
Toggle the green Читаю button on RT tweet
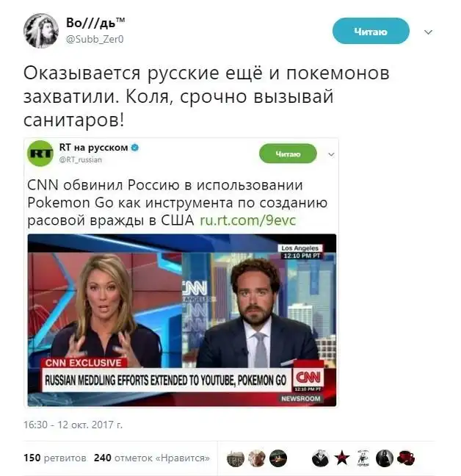coord(288,154)
